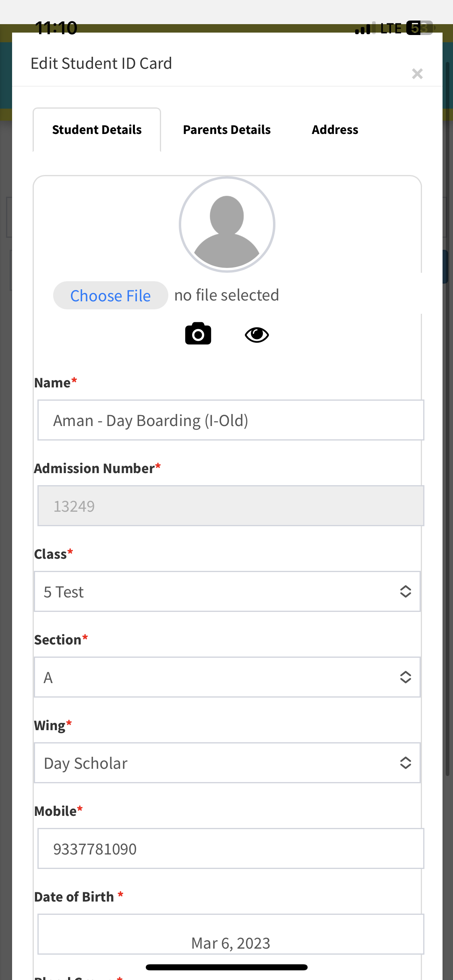
Task: Click the Class dropdown chevron arrows
Action: click(405, 591)
